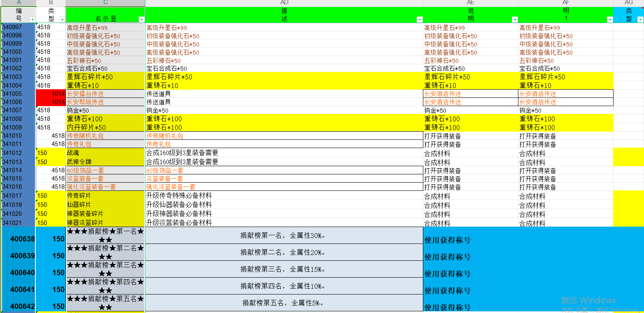
Task: Click column C letter header
Action: [x=105, y=3]
